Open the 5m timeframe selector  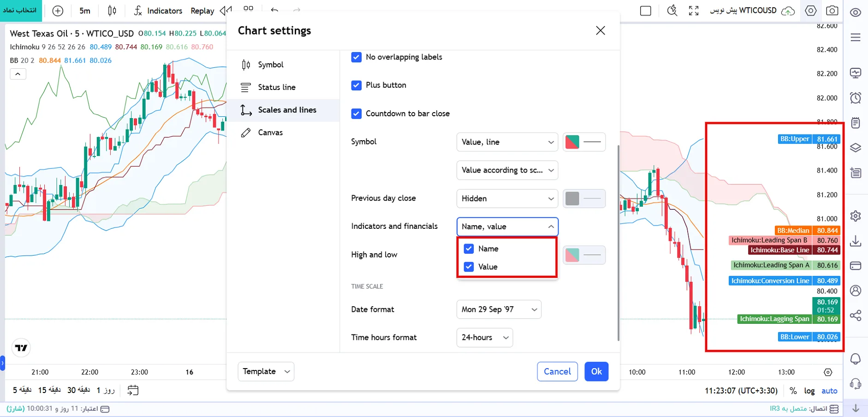click(x=85, y=11)
